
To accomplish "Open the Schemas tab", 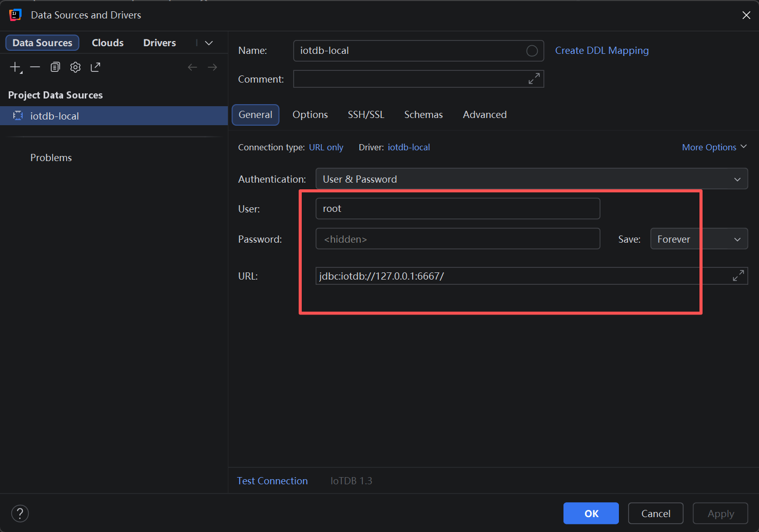I will click(423, 115).
